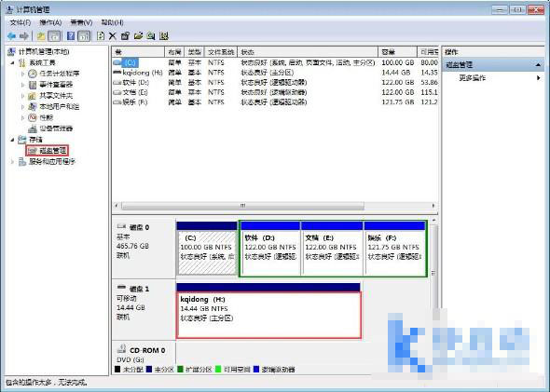This screenshot has width=550, height=392.
Task: Expand the 服务和应用程序 node
Action: [x=13, y=162]
